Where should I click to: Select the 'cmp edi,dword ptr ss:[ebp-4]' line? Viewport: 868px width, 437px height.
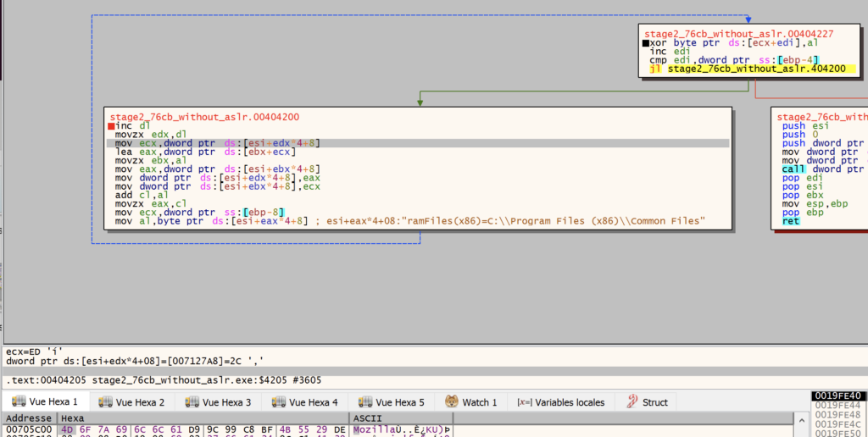[735, 60]
